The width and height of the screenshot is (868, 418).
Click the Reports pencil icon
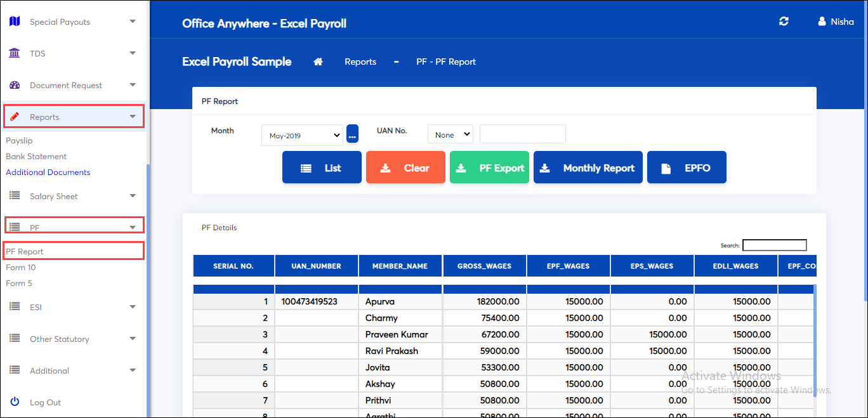pyautogui.click(x=15, y=117)
